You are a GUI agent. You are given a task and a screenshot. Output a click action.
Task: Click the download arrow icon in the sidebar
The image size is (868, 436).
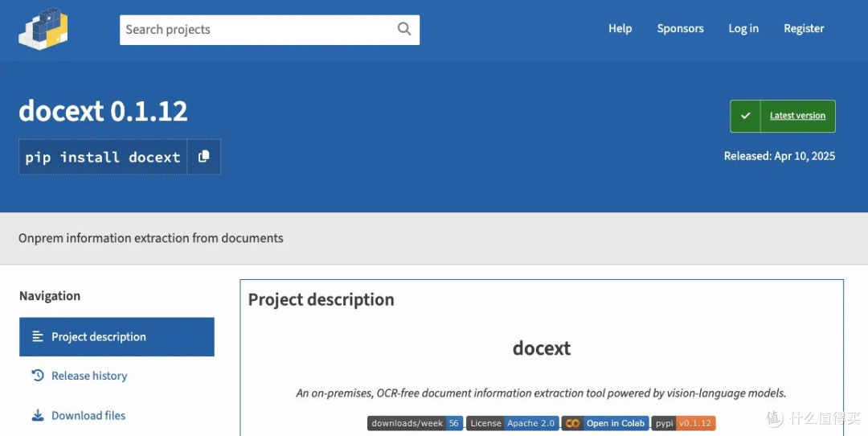37,416
